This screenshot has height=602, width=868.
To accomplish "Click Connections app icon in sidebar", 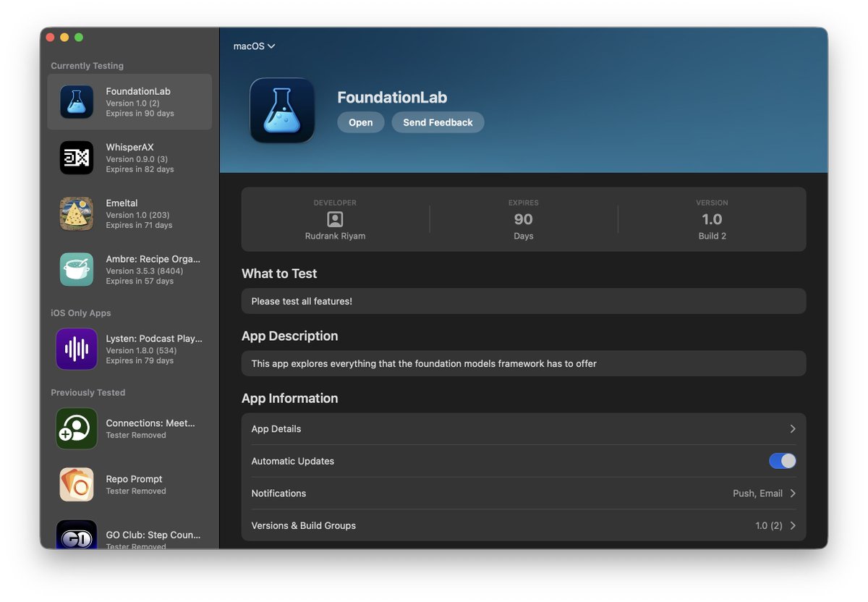I will (77, 428).
